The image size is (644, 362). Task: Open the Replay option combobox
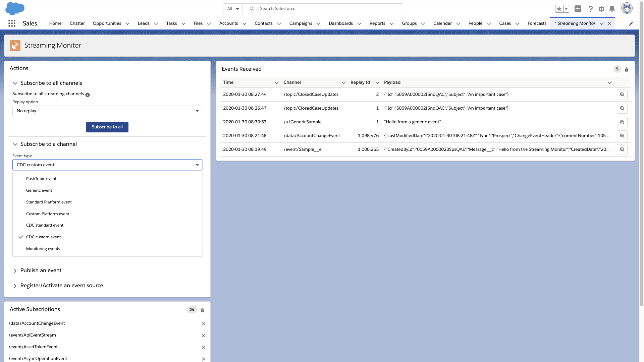click(107, 111)
